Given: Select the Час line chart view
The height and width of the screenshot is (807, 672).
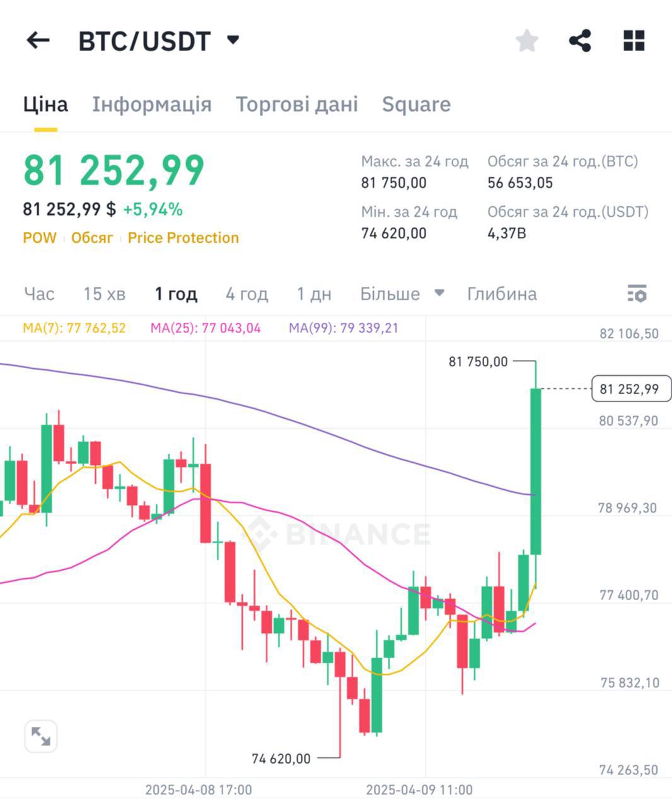Looking at the screenshot, I should tap(39, 294).
